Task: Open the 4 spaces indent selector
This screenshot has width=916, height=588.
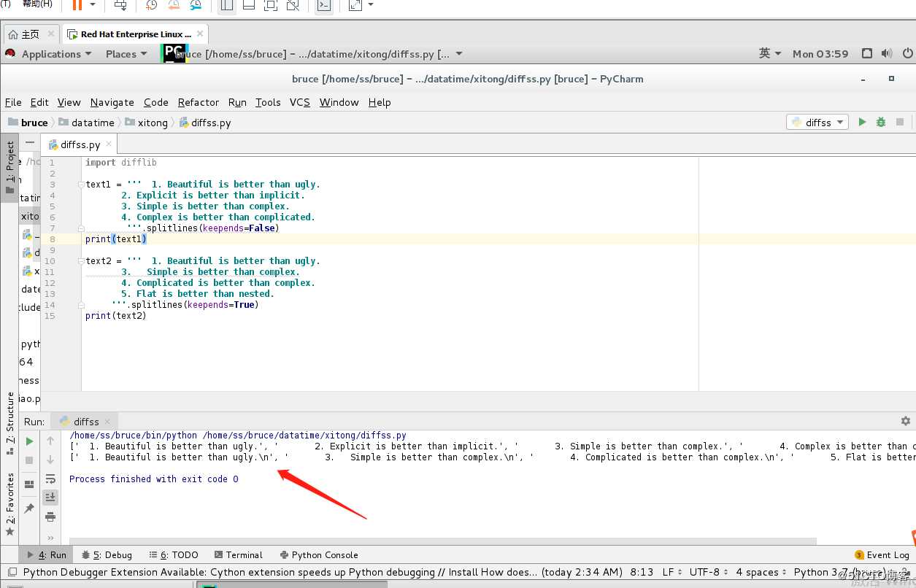Action: pyautogui.click(x=760, y=572)
